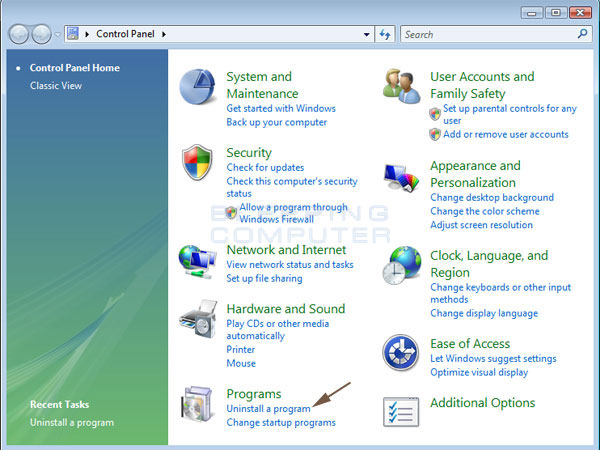
Task: Open the Printer link
Action: (x=240, y=349)
